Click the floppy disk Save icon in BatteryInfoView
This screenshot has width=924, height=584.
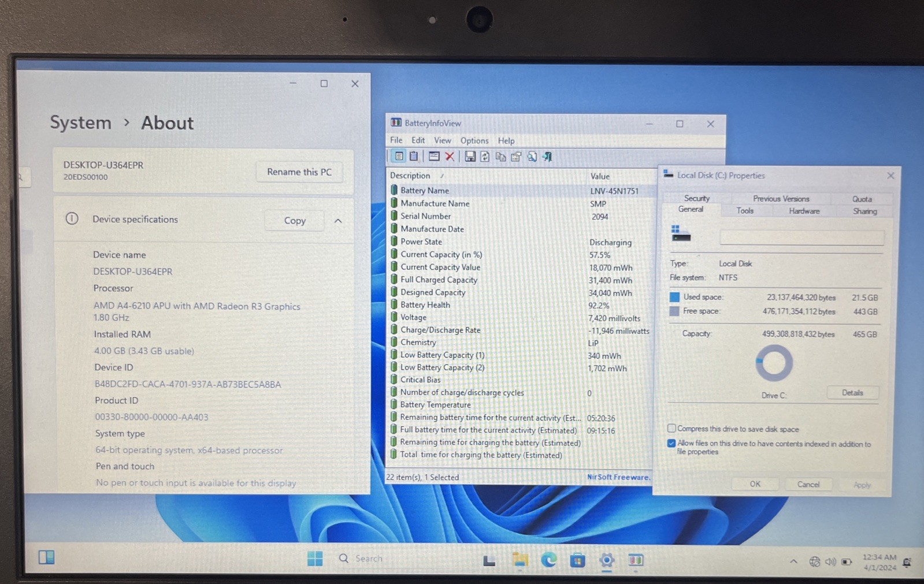tap(470, 157)
